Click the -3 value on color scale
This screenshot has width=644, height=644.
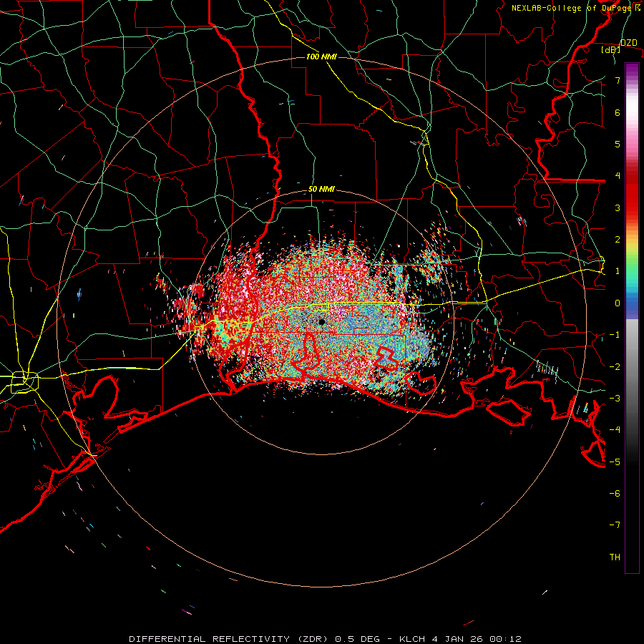point(615,399)
